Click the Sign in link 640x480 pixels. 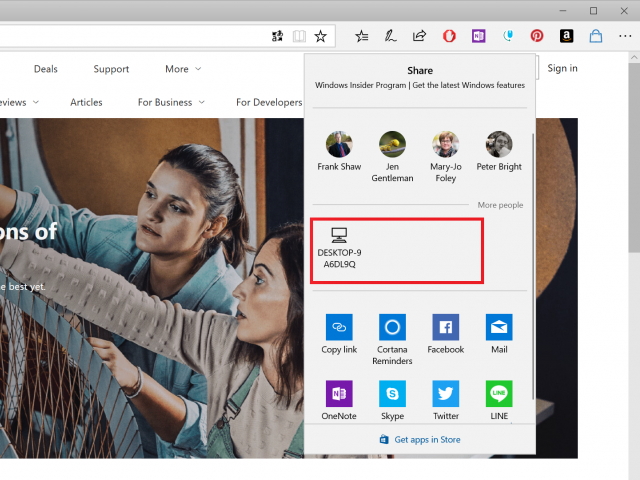(562, 68)
